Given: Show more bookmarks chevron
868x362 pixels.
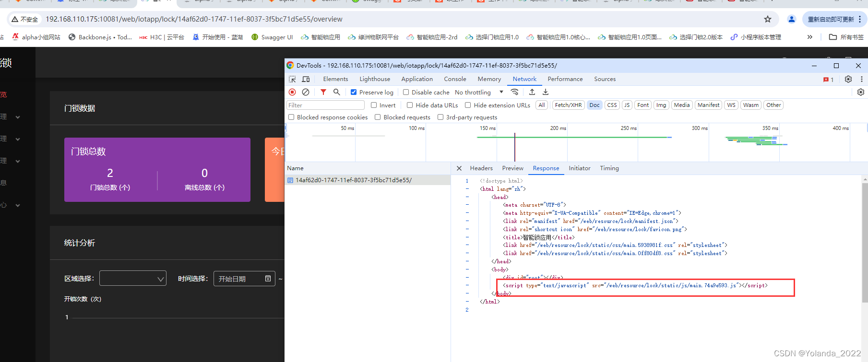Looking at the screenshot, I should (x=810, y=37).
